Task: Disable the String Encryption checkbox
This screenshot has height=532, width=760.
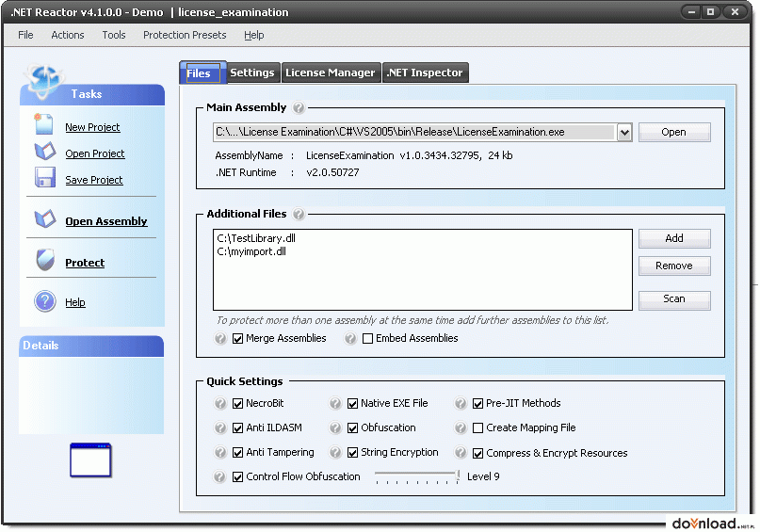Action: [352, 453]
